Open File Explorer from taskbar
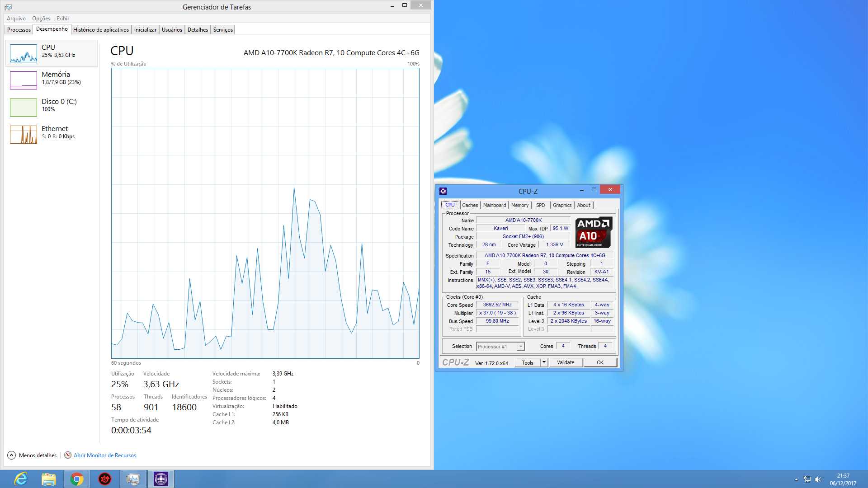868x488 pixels. 49,479
